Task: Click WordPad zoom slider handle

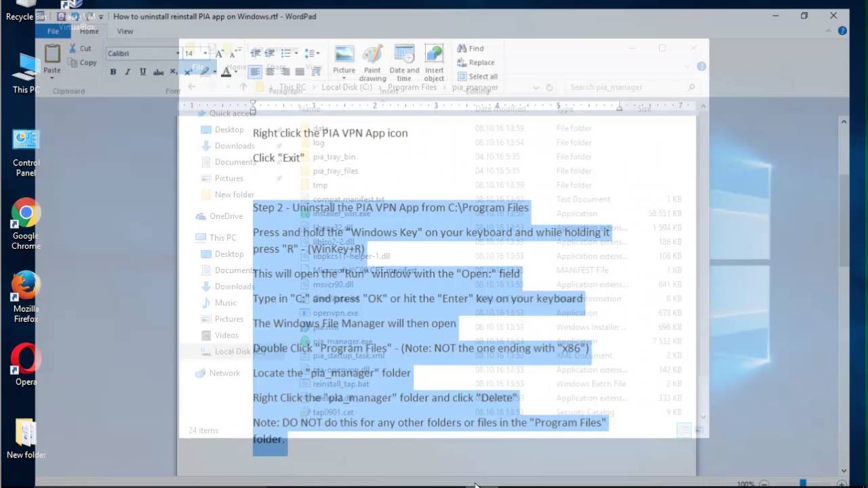Action: pos(802,484)
